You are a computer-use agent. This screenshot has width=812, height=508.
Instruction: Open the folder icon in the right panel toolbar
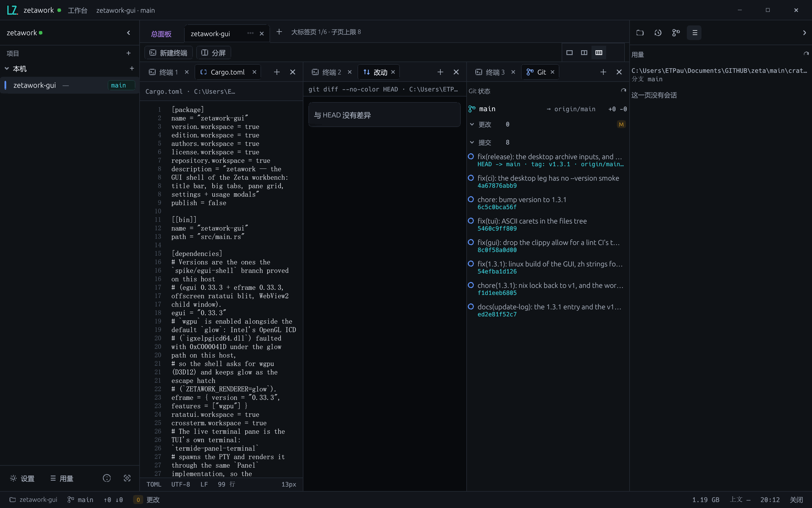point(640,32)
